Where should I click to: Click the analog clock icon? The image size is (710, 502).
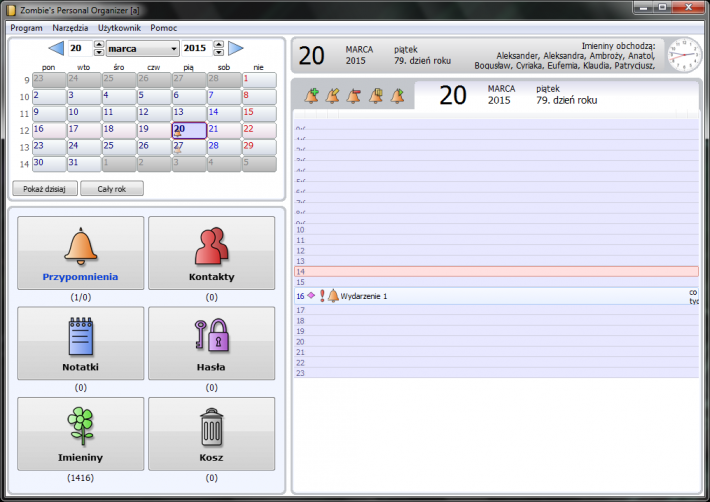tap(684, 55)
